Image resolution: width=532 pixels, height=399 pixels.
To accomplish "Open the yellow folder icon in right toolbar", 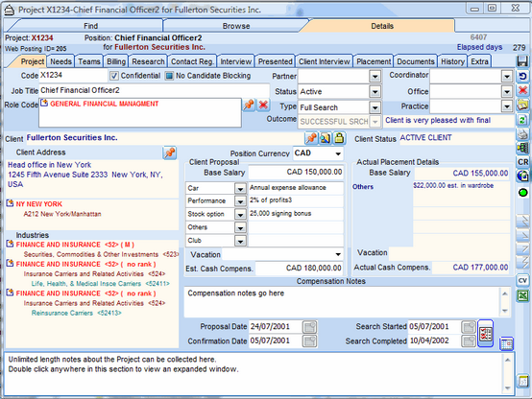I will coord(522,105).
